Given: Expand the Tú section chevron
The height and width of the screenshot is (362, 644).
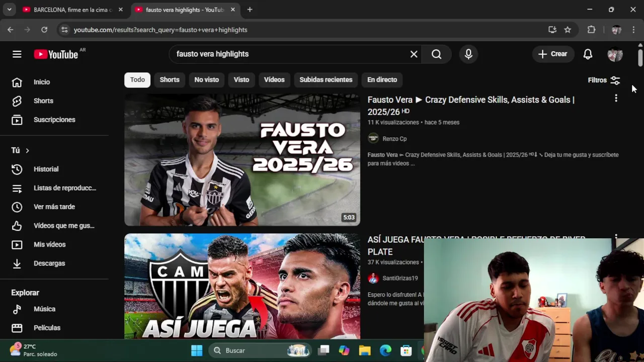Looking at the screenshot, I should click(x=27, y=150).
